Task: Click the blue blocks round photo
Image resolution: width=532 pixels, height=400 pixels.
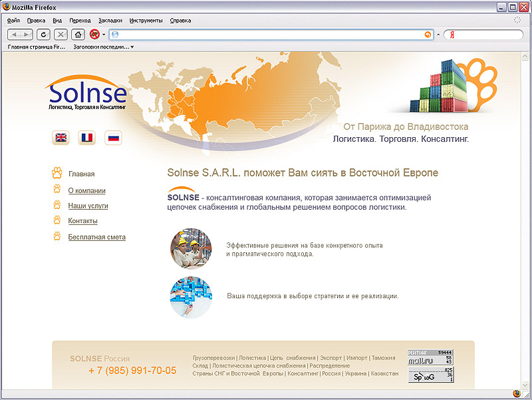Action: (191, 297)
